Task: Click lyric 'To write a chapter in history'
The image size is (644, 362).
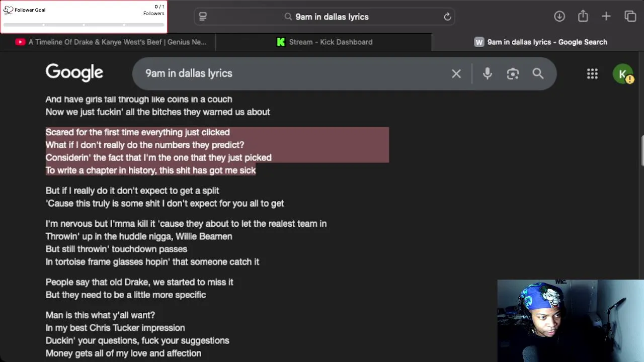Action: [x=100, y=170]
